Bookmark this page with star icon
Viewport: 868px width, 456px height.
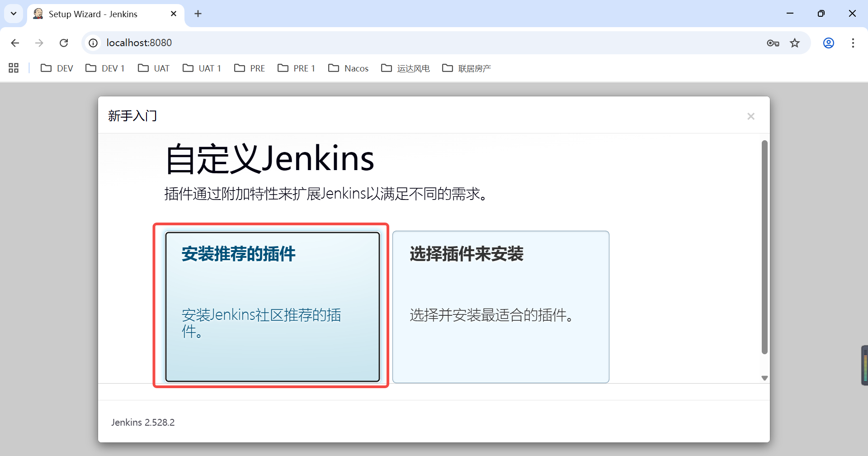click(795, 43)
